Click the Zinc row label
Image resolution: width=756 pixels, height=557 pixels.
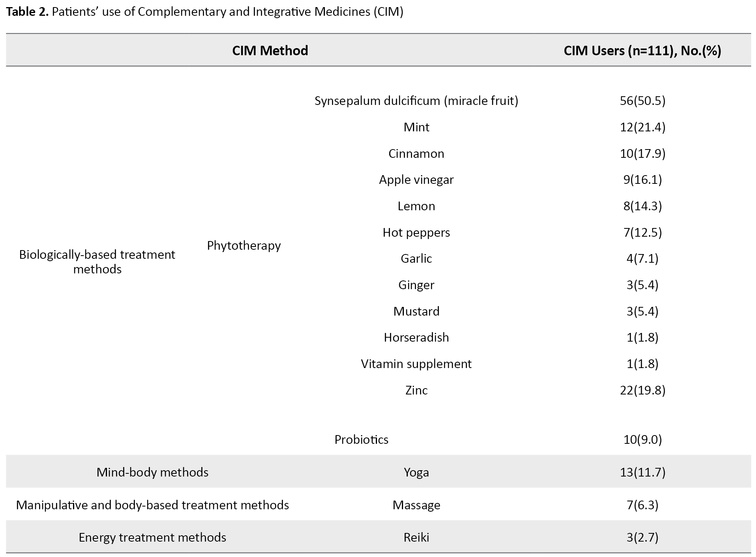pos(416,390)
